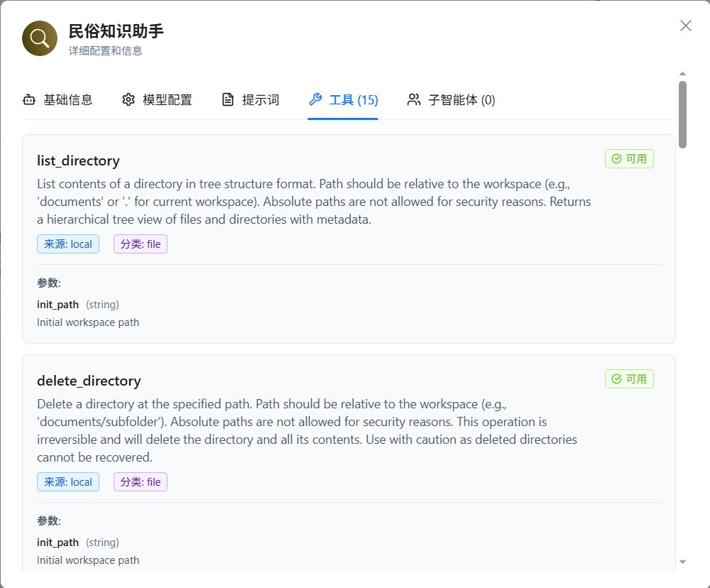Image resolution: width=710 pixels, height=588 pixels.
Task: Click the 可用 status badge on list_directory
Action: pyautogui.click(x=629, y=158)
